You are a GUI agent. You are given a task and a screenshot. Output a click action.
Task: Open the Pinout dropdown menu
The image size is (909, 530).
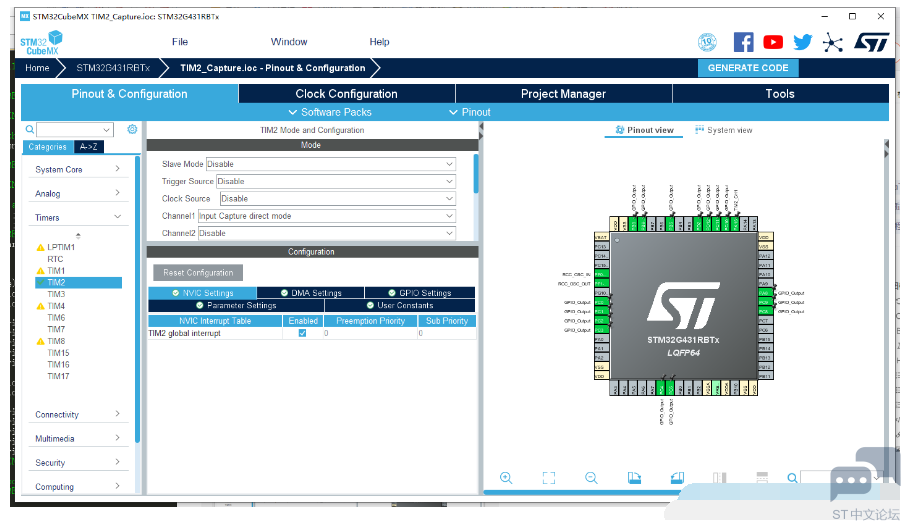click(470, 112)
